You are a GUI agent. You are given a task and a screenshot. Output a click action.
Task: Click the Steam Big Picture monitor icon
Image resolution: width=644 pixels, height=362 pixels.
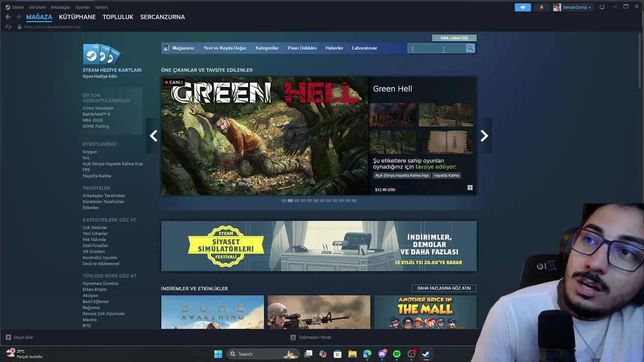(602, 7)
